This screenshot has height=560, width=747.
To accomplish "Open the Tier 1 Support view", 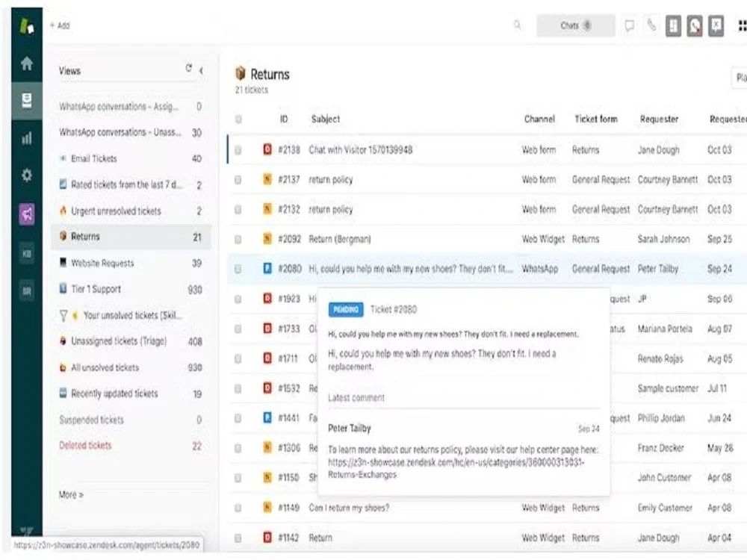I will (x=130, y=289).
